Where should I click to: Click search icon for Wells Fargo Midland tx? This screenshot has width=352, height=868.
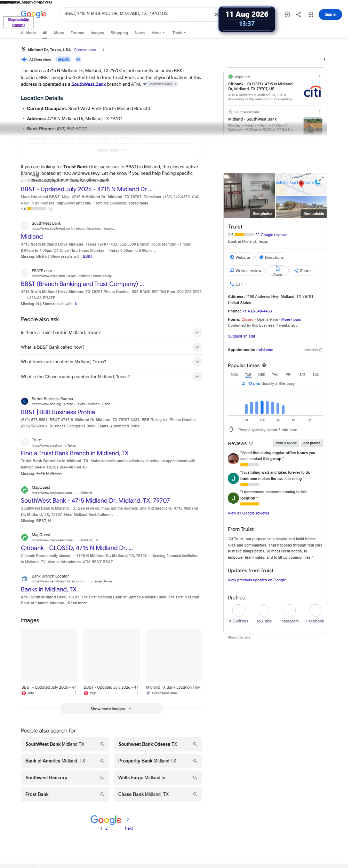click(195, 777)
